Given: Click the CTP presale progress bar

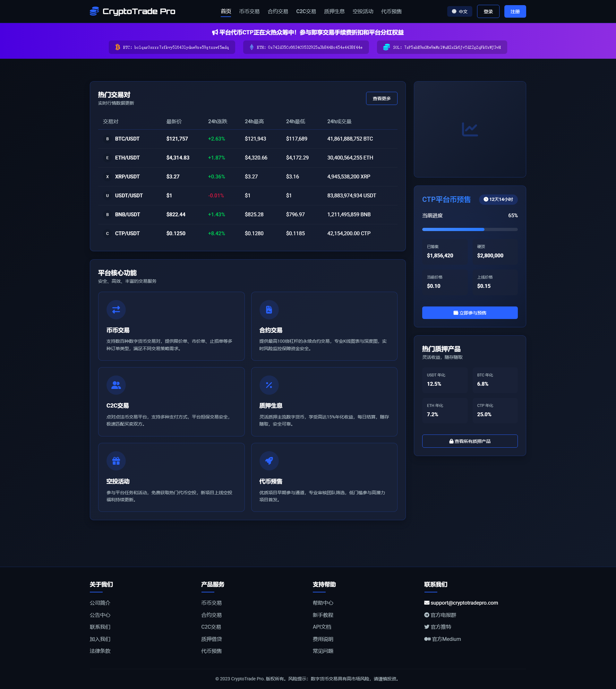Looking at the screenshot, I should pyautogui.click(x=469, y=229).
